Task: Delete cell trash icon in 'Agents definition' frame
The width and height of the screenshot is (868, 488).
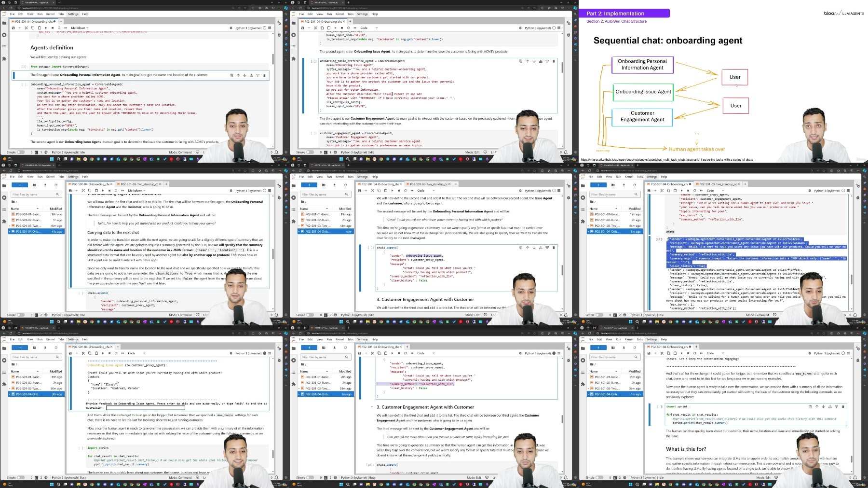Action: pyautogui.click(x=264, y=75)
